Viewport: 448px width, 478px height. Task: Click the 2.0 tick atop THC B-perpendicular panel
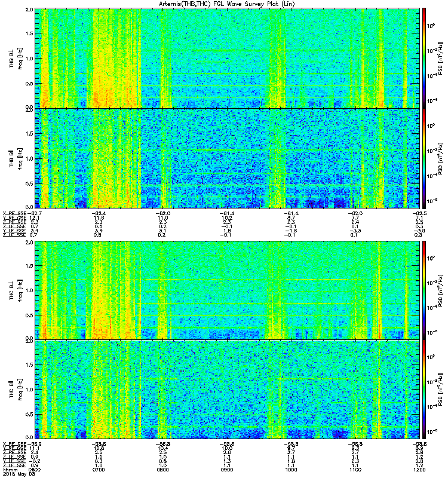tap(29, 243)
